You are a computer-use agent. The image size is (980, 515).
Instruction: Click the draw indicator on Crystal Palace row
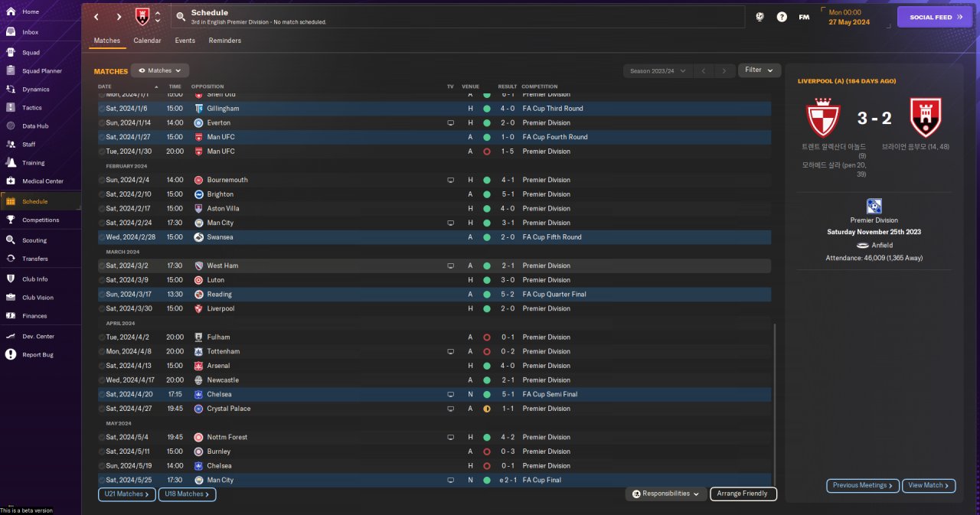click(x=486, y=409)
